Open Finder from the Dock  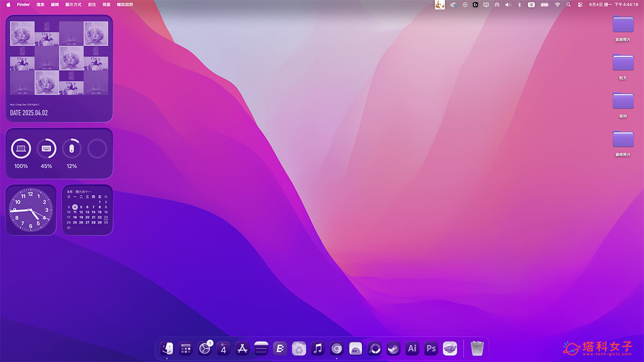click(x=168, y=348)
